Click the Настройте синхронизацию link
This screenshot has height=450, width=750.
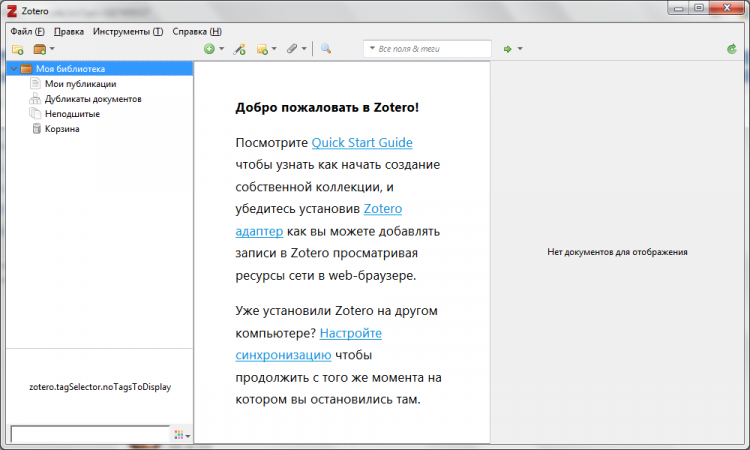click(x=350, y=333)
